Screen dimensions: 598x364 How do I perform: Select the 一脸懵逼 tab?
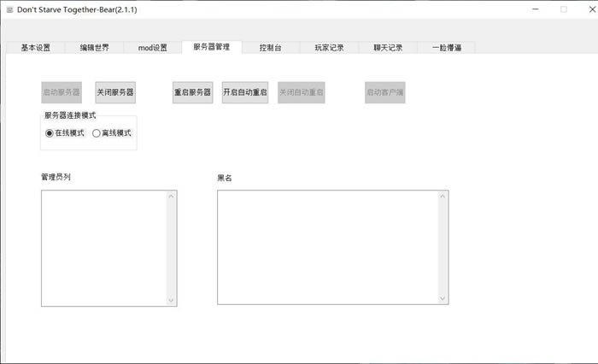click(447, 48)
